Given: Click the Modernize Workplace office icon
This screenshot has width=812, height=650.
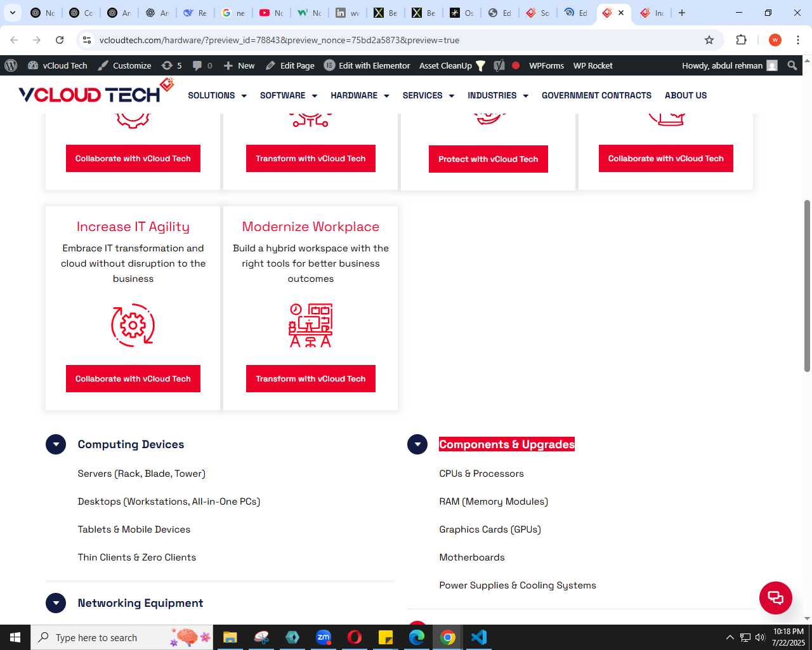Looking at the screenshot, I should click(x=311, y=326).
